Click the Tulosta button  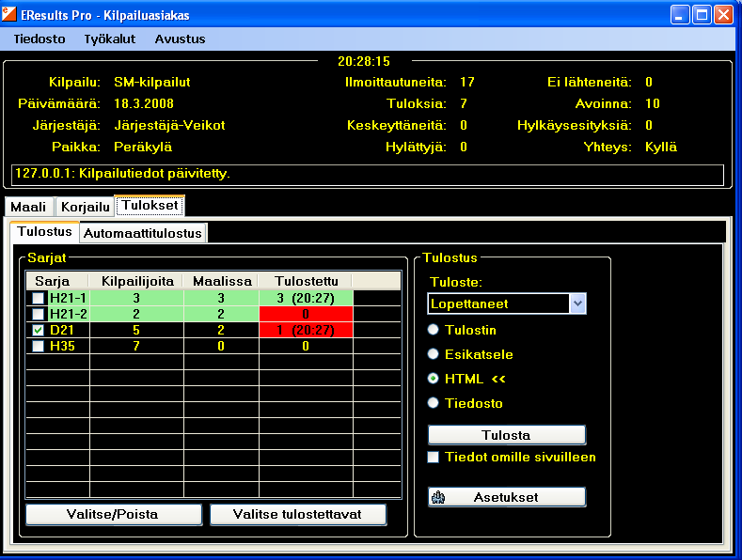[506, 435]
